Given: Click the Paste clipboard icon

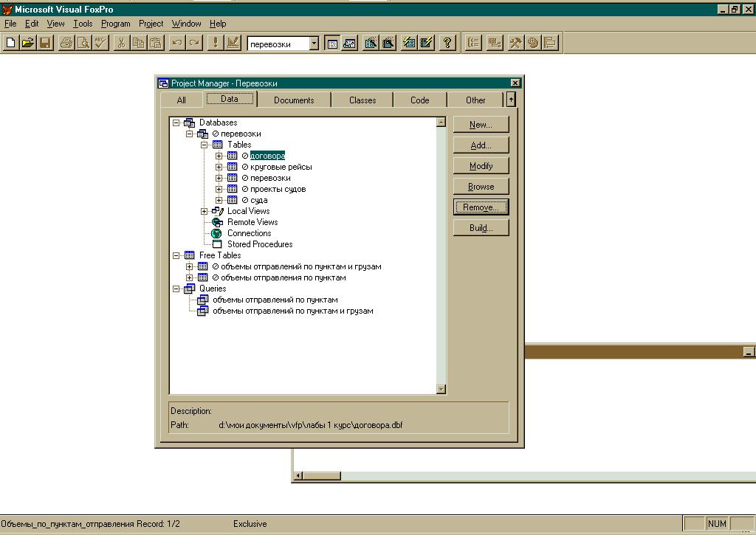Looking at the screenshot, I should [155, 43].
